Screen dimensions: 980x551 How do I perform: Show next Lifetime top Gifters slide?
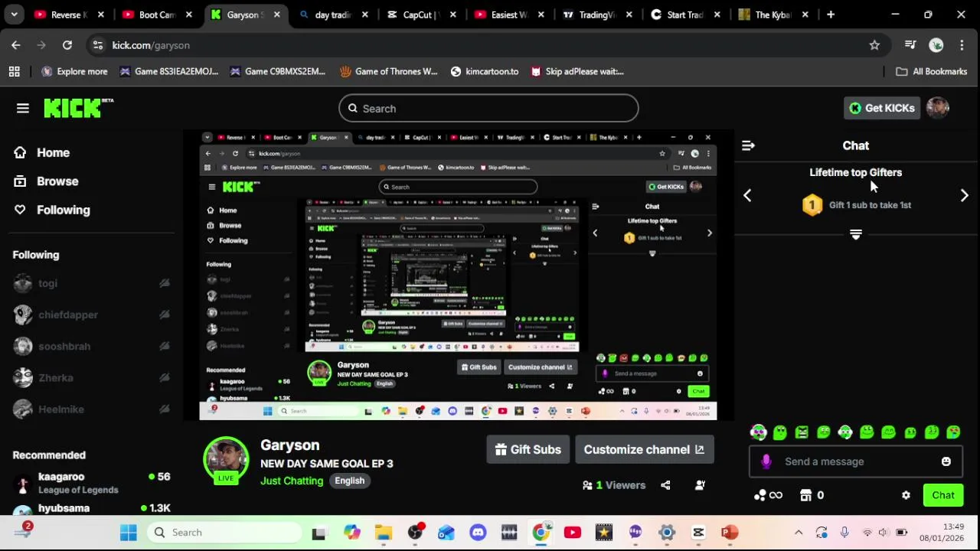pos(964,196)
